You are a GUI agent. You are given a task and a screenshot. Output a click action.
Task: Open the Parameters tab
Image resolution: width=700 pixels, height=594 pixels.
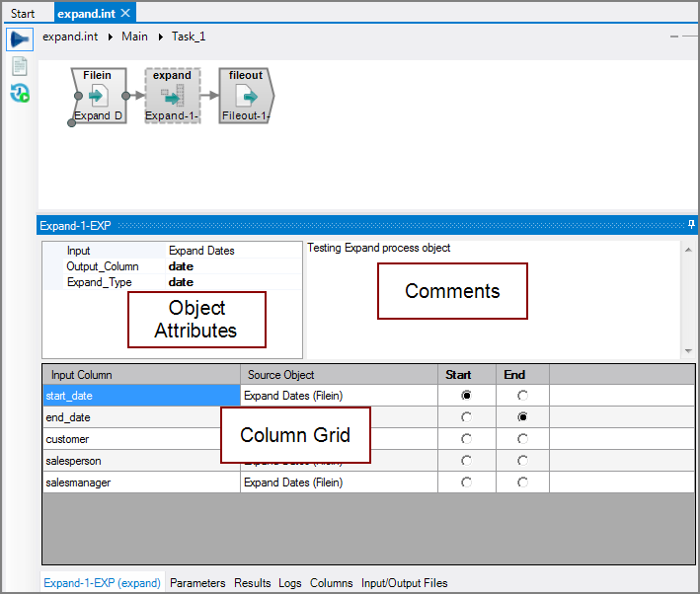(x=197, y=583)
